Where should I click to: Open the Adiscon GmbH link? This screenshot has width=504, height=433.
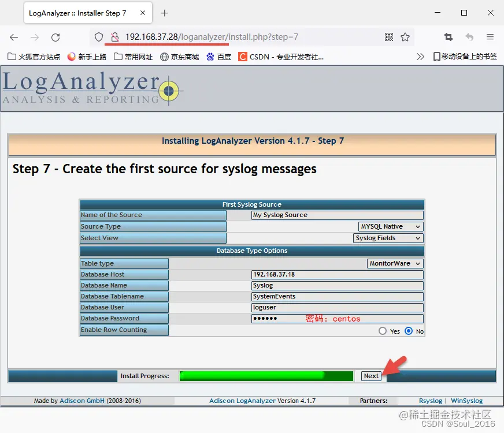pos(82,401)
